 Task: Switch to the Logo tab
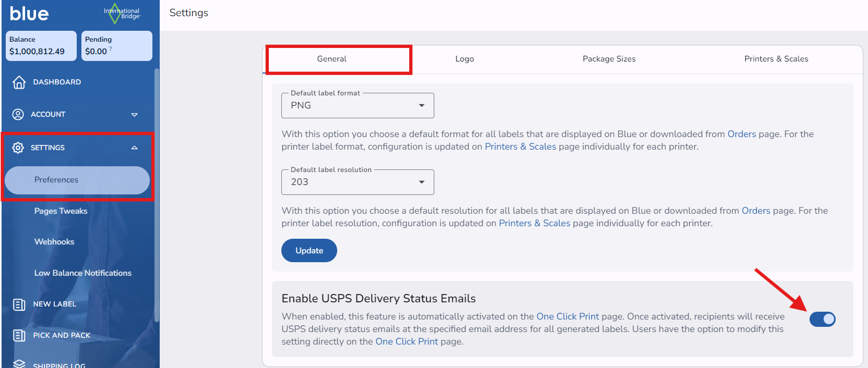pyautogui.click(x=465, y=59)
